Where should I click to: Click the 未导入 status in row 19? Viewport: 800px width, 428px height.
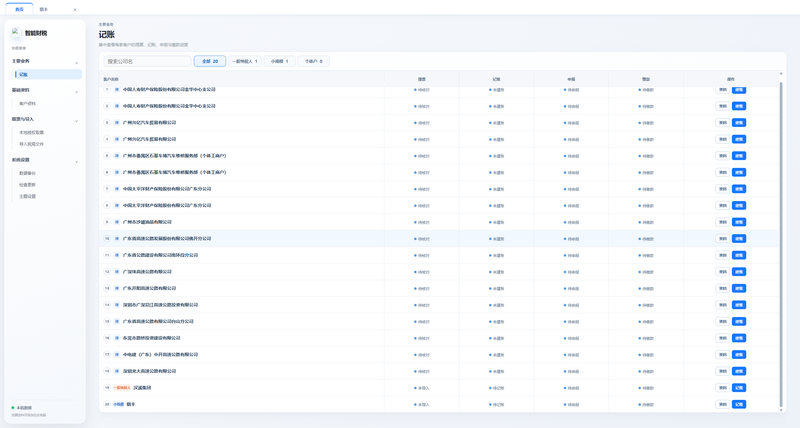click(423, 388)
